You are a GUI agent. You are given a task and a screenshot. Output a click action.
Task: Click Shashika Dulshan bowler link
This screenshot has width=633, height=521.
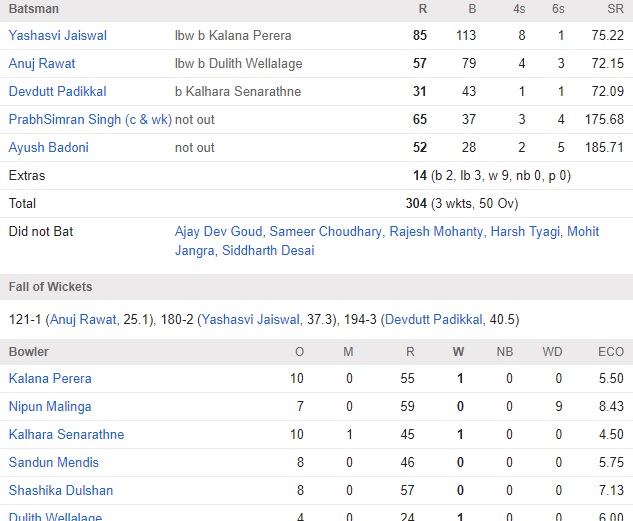(x=61, y=490)
